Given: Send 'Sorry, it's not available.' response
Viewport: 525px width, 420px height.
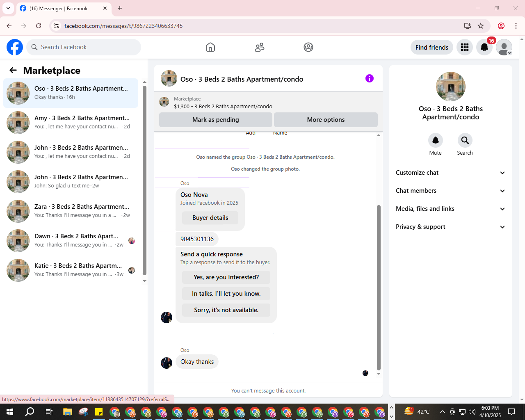Looking at the screenshot, I should click(226, 310).
